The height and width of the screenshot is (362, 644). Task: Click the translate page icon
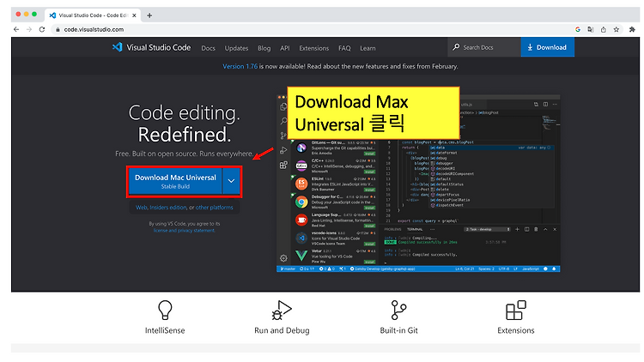tap(590, 29)
